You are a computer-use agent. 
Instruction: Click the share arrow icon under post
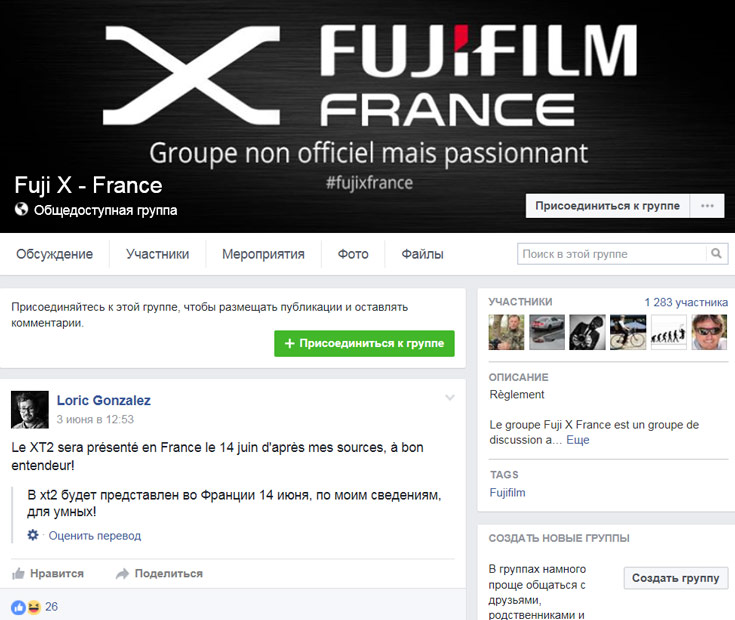tap(122, 574)
